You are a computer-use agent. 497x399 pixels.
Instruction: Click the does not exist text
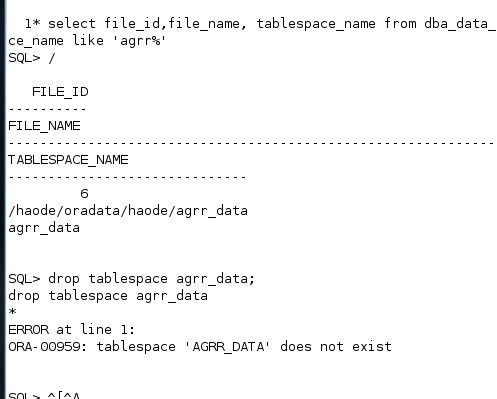coord(336,347)
